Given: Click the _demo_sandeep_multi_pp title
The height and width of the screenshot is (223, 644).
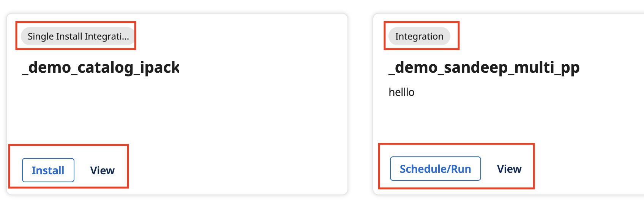Looking at the screenshot, I should point(484,67).
